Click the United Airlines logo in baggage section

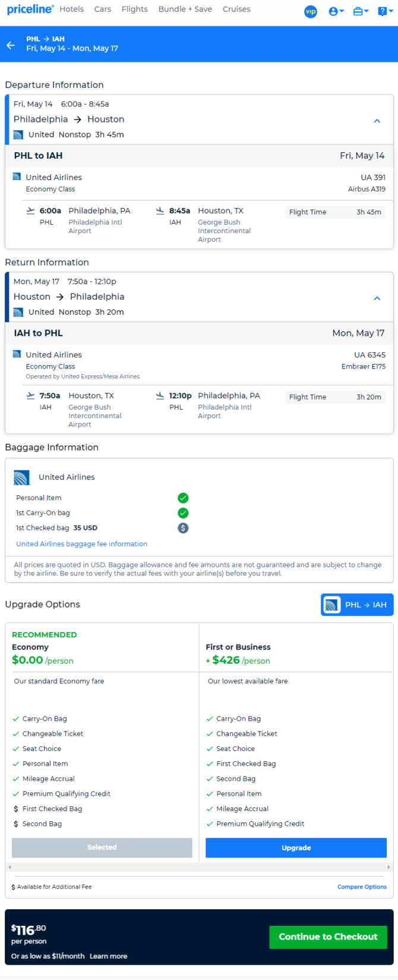[x=22, y=477]
